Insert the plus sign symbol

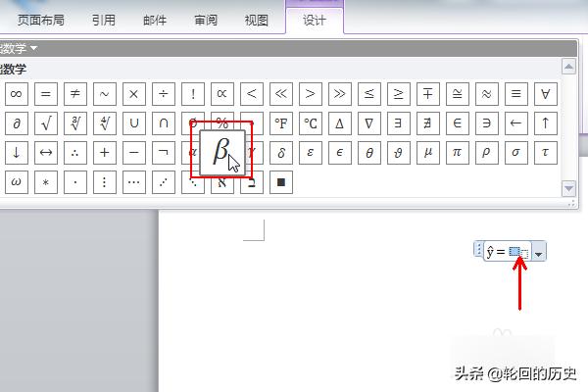[105, 153]
